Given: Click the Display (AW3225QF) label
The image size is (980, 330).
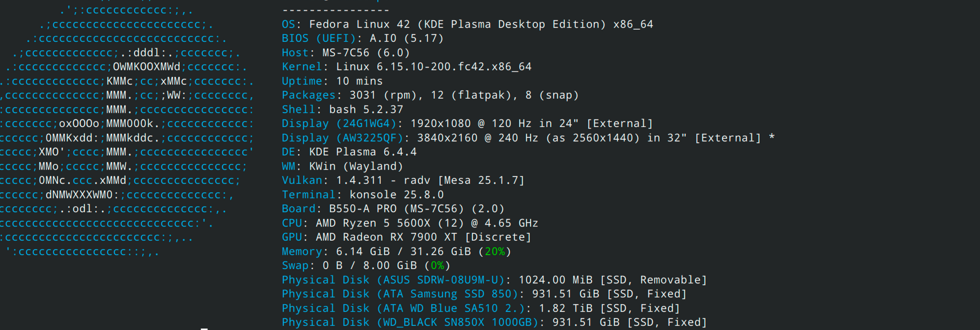Looking at the screenshot, I should [x=342, y=138].
